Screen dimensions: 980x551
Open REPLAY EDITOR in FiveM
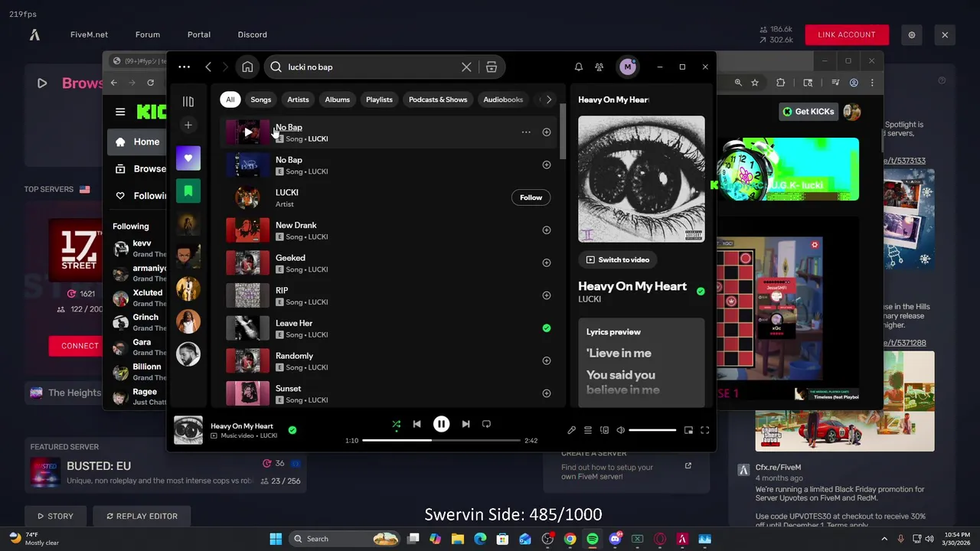click(x=142, y=516)
